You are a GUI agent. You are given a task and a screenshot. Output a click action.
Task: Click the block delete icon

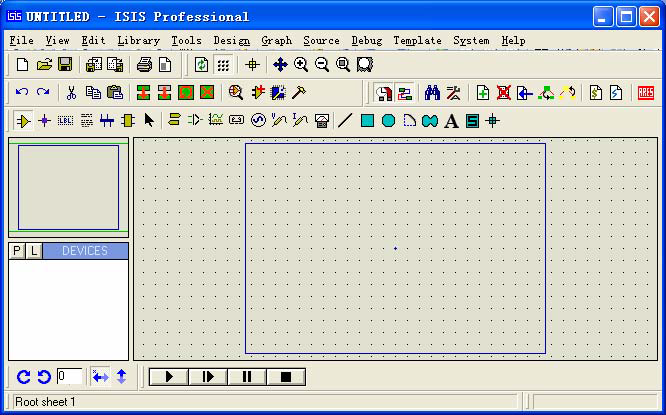click(x=207, y=93)
